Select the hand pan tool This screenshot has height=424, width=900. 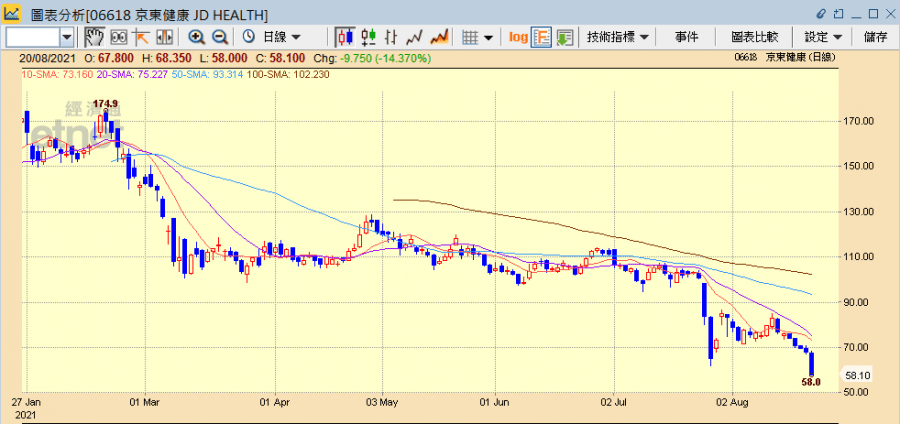tap(95, 37)
